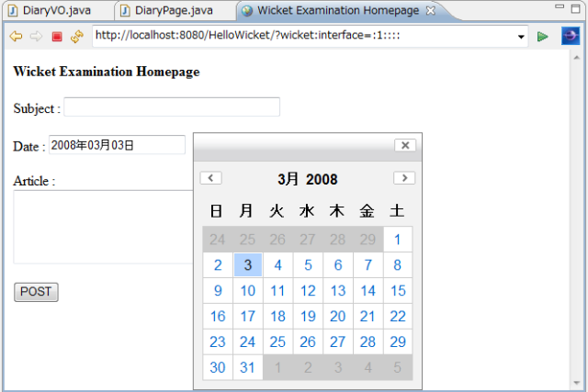Choose March 31 in calendar
588x392 pixels.
click(x=248, y=367)
